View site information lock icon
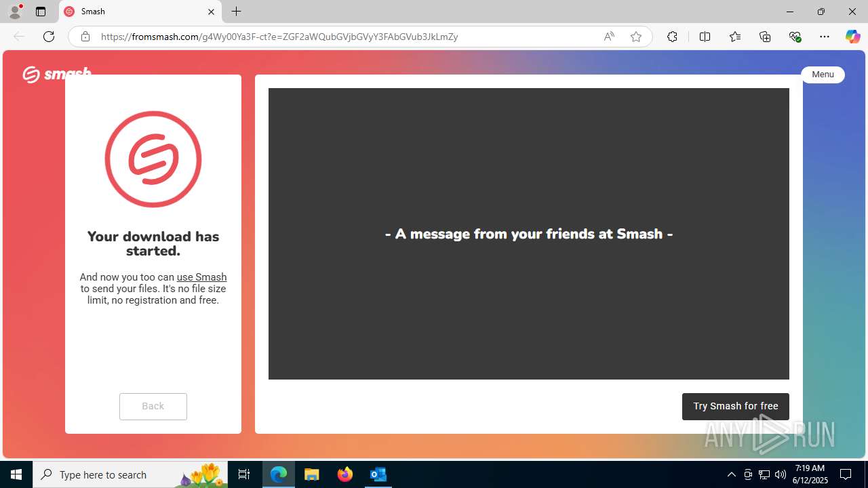Viewport: 868px width, 488px height. coord(85,37)
